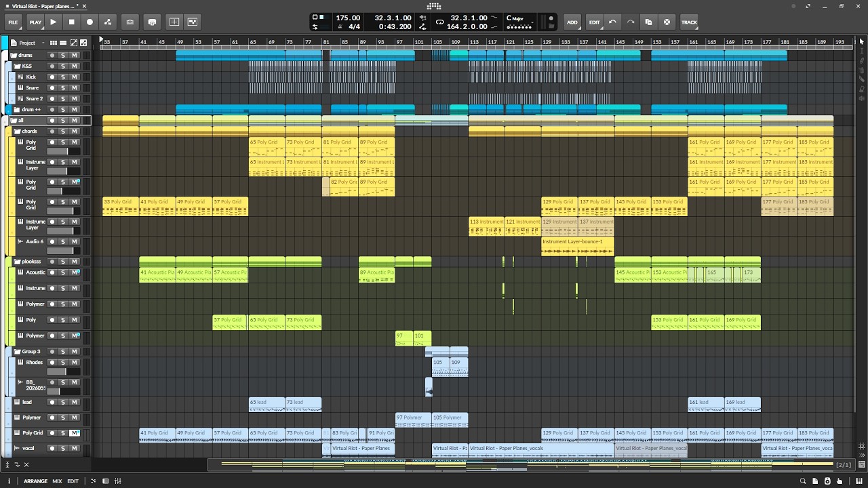The width and height of the screenshot is (868, 488).
Task: Switch to EDIT view in footer
Action: coord(73,481)
